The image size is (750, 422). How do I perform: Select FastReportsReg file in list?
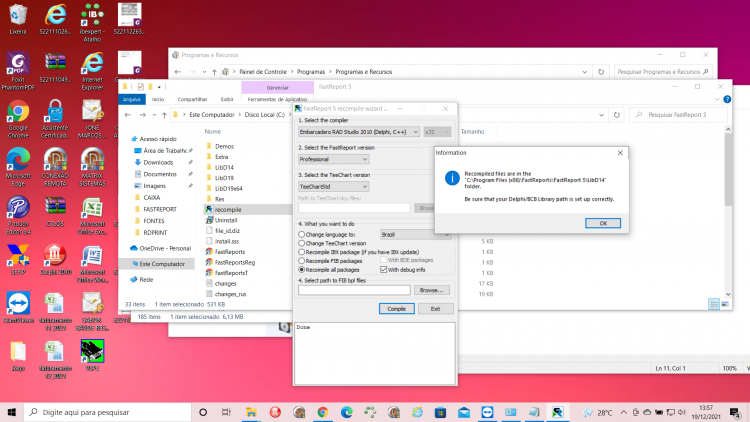click(x=235, y=262)
